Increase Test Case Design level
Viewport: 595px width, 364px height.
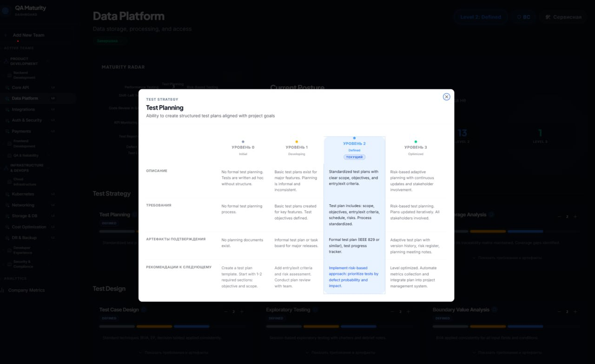point(242,312)
